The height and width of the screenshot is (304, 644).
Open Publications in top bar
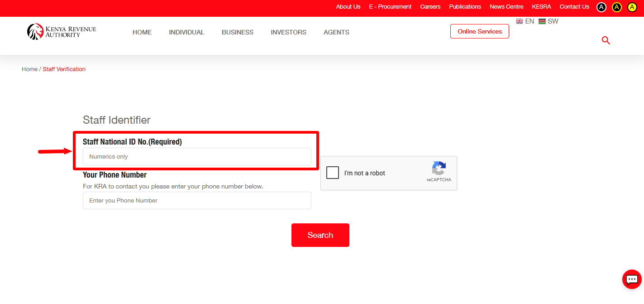click(x=465, y=7)
